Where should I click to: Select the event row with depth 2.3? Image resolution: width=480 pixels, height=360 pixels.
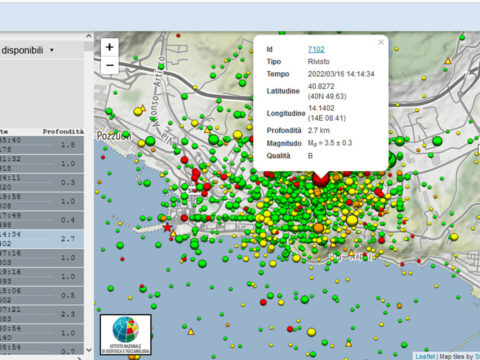pyautogui.click(x=42, y=314)
